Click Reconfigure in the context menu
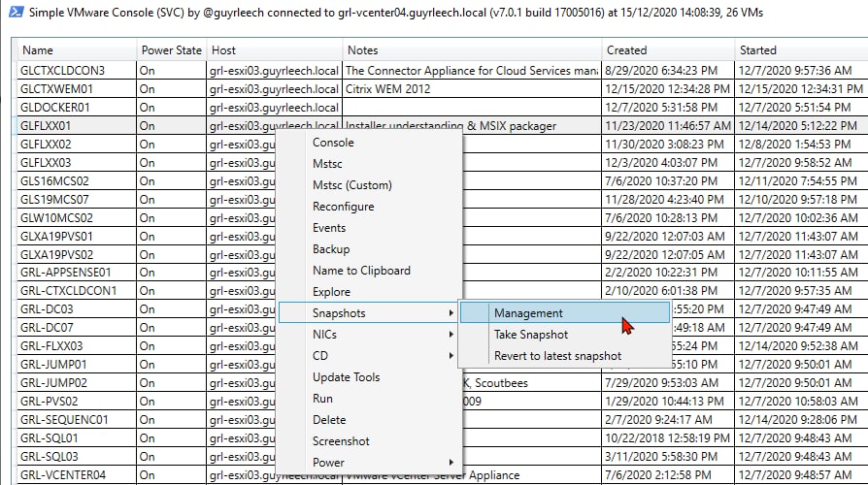The image size is (868, 485). click(343, 207)
